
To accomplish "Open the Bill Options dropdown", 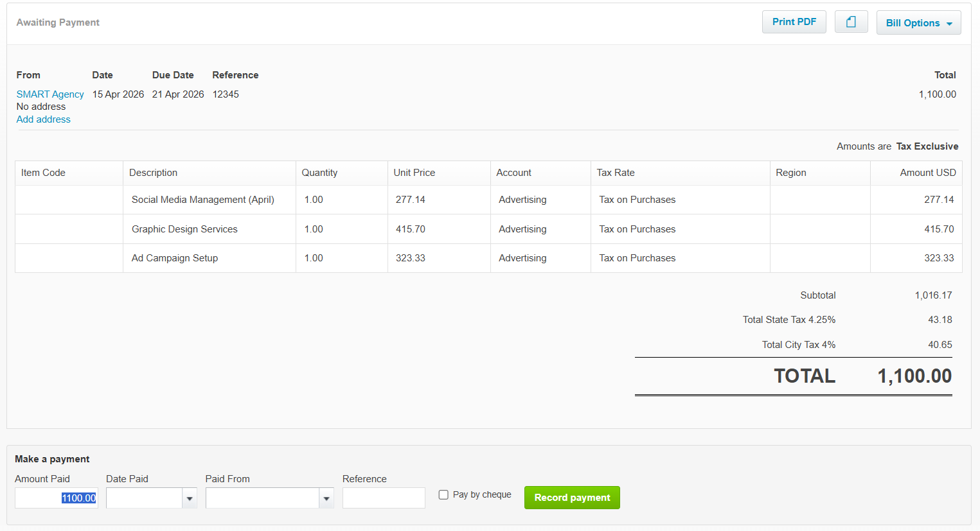I will pos(918,22).
